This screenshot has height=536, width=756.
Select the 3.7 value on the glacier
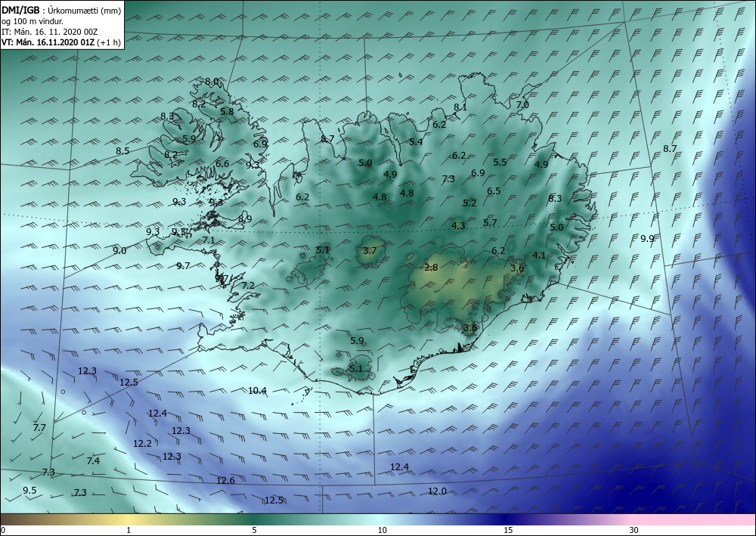[370, 250]
